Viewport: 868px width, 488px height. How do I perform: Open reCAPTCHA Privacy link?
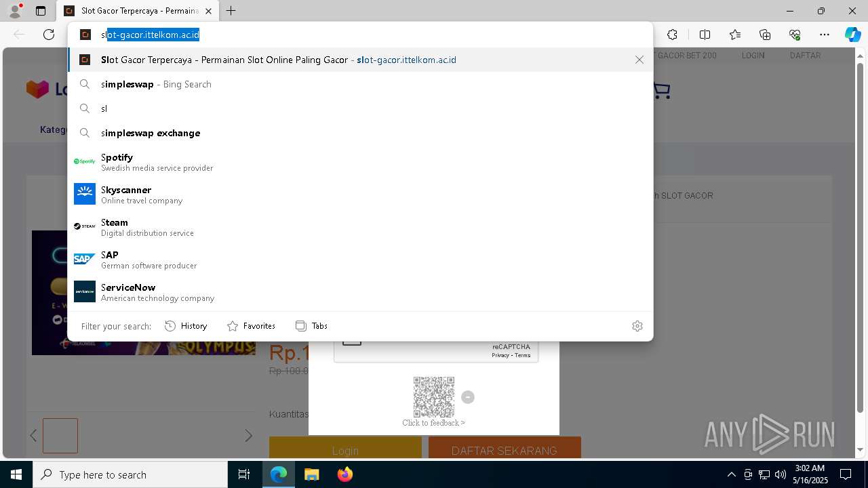tap(500, 355)
